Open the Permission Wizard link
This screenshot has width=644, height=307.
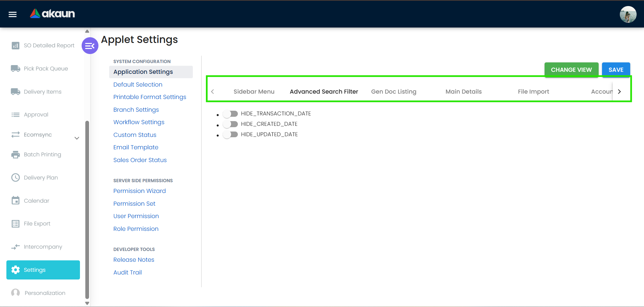click(139, 191)
